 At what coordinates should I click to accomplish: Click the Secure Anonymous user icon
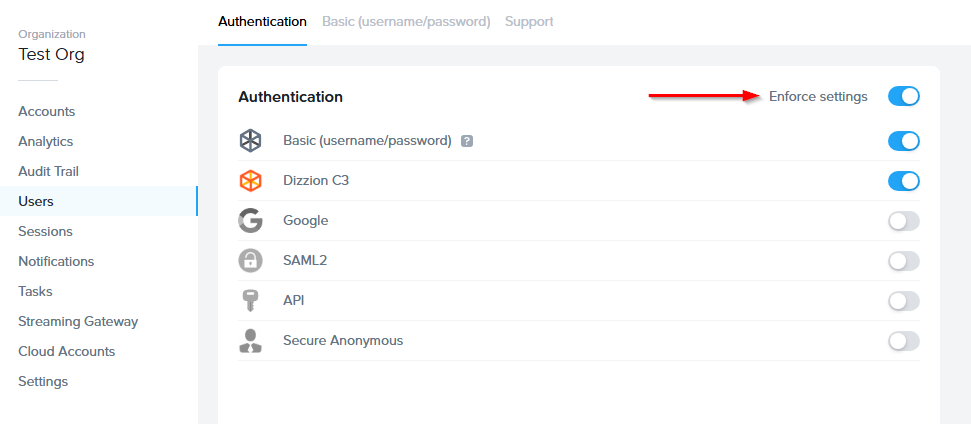pos(250,341)
